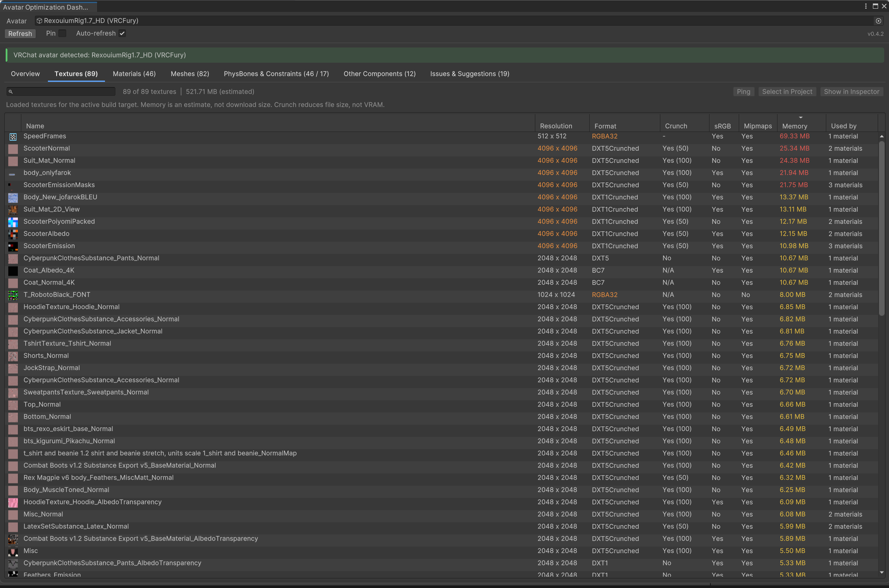Image resolution: width=889 pixels, height=588 pixels.
Task: Click the ScooterEmission texture thumbnail
Action: click(13, 247)
